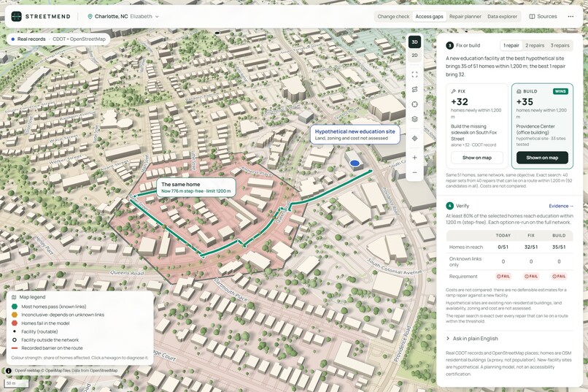Click the OpenFreeMap attribution link
Image resolution: width=588 pixels, height=392 pixels.
pos(28,371)
